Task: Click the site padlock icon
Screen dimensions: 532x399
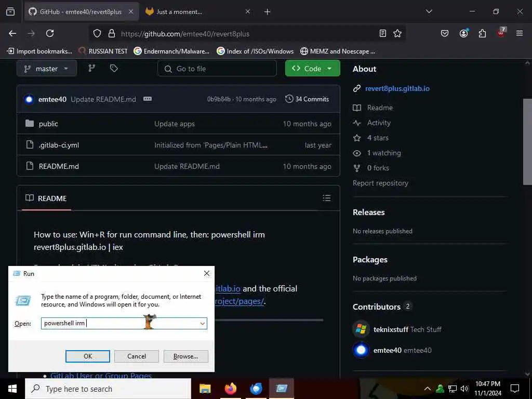Action: pyautogui.click(x=111, y=33)
